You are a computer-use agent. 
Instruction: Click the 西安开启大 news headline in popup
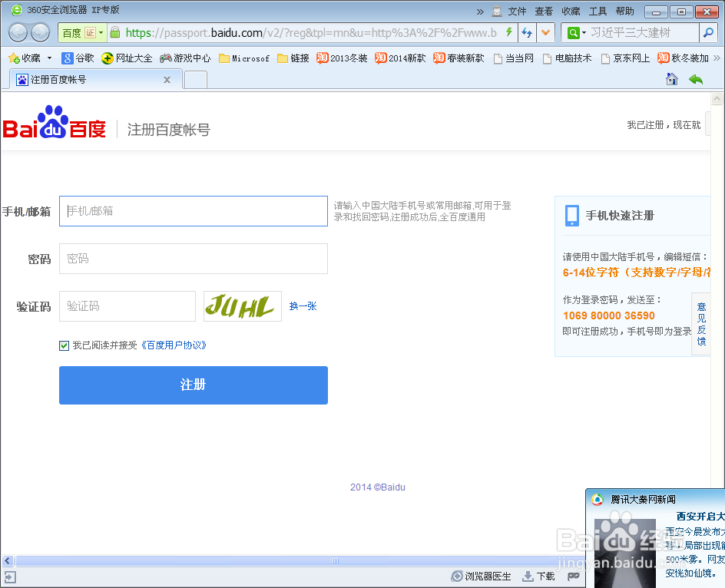(x=700, y=517)
